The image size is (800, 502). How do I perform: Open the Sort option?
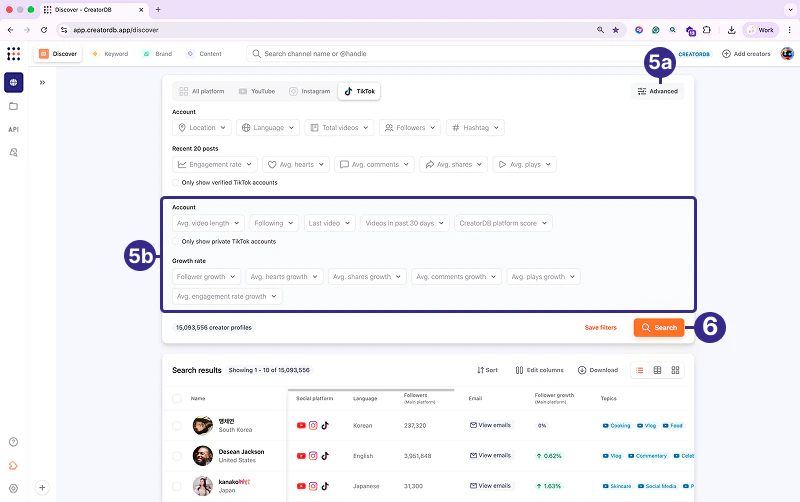point(487,370)
